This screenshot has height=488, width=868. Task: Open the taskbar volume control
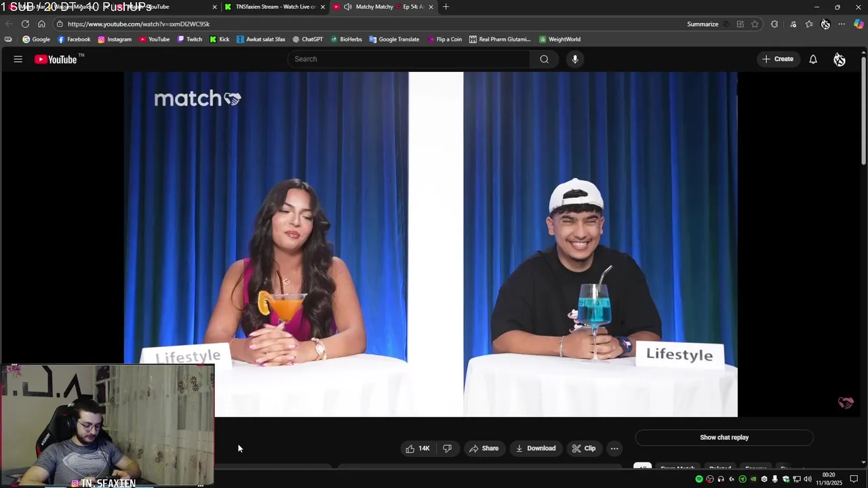pos(808,479)
